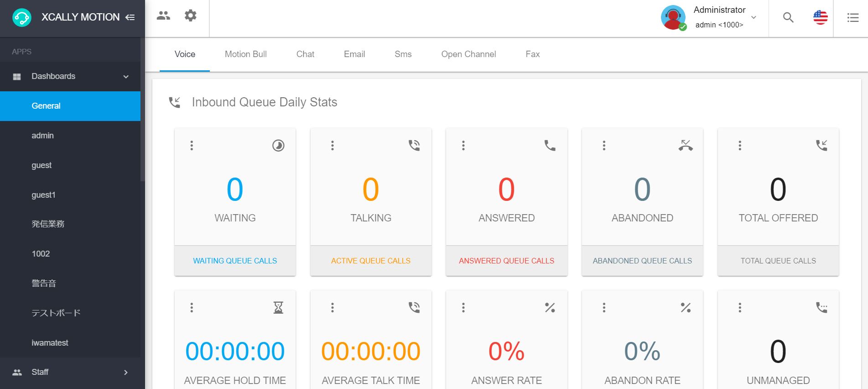Switch to the Fax tab
The image size is (868, 389).
click(x=533, y=54)
